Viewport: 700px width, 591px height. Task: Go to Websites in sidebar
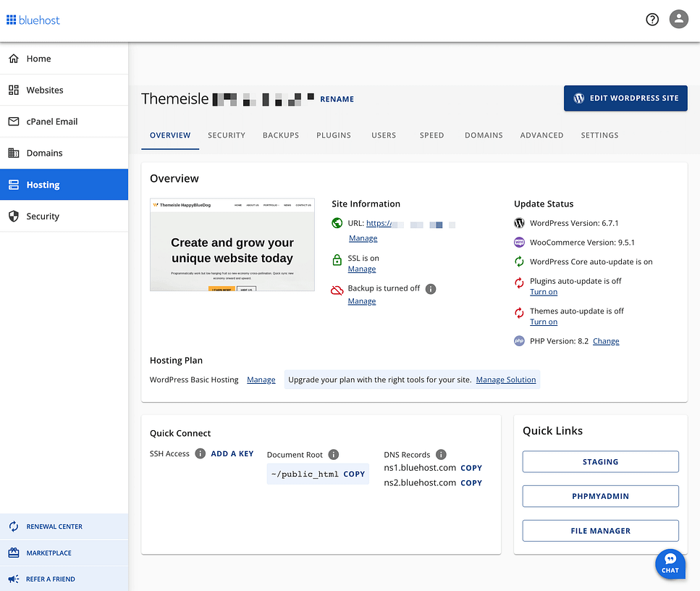point(45,90)
